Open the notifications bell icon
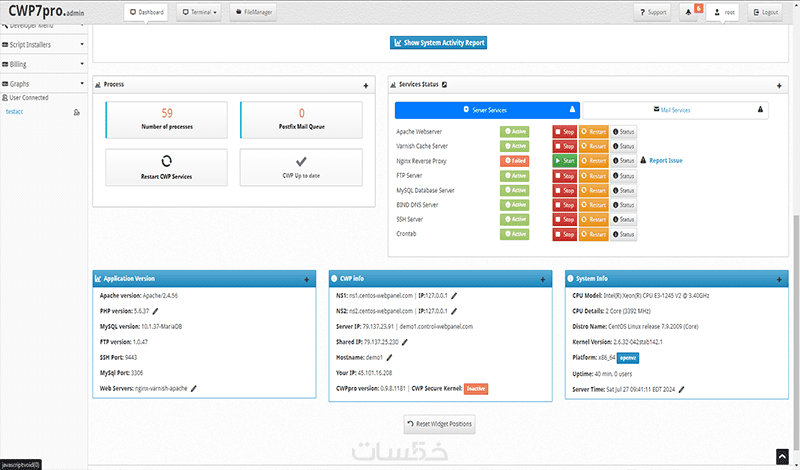Image resolution: width=800 pixels, height=470 pixels. (x=688, y=12)
